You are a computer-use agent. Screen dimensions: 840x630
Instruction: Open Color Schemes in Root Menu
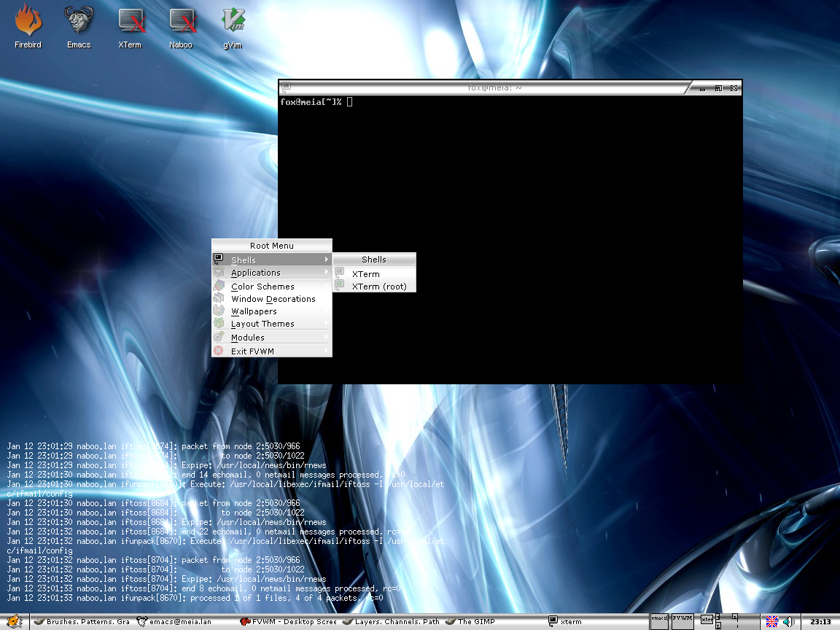[271, 287]
